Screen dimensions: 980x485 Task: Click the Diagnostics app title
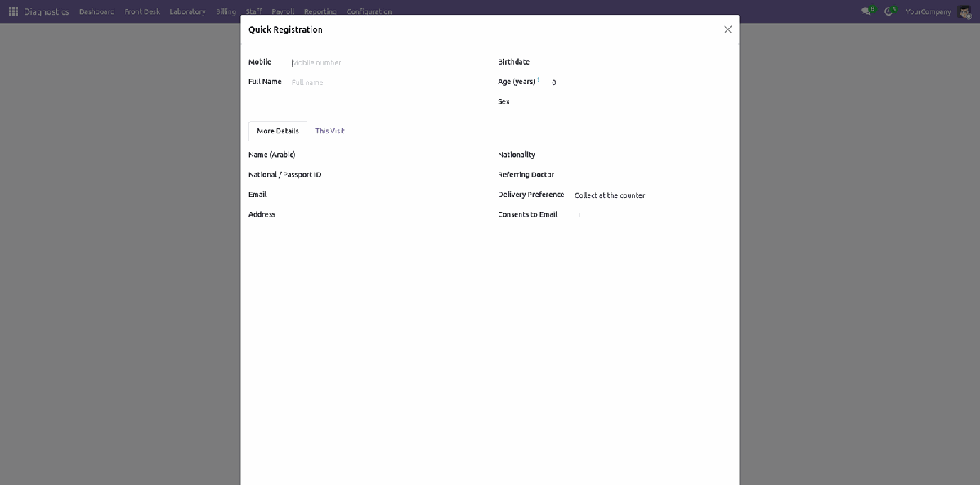[x=47, y=11]
